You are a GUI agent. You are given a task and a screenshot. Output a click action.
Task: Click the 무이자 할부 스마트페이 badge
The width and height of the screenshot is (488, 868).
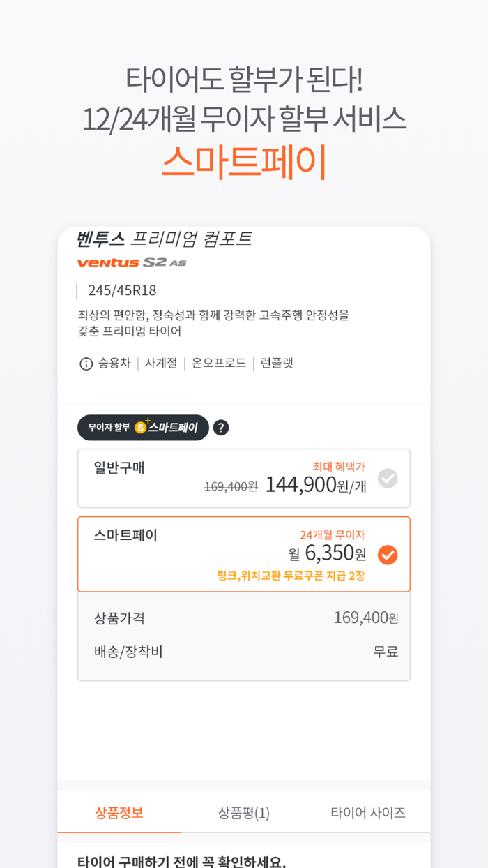(143, 427)
